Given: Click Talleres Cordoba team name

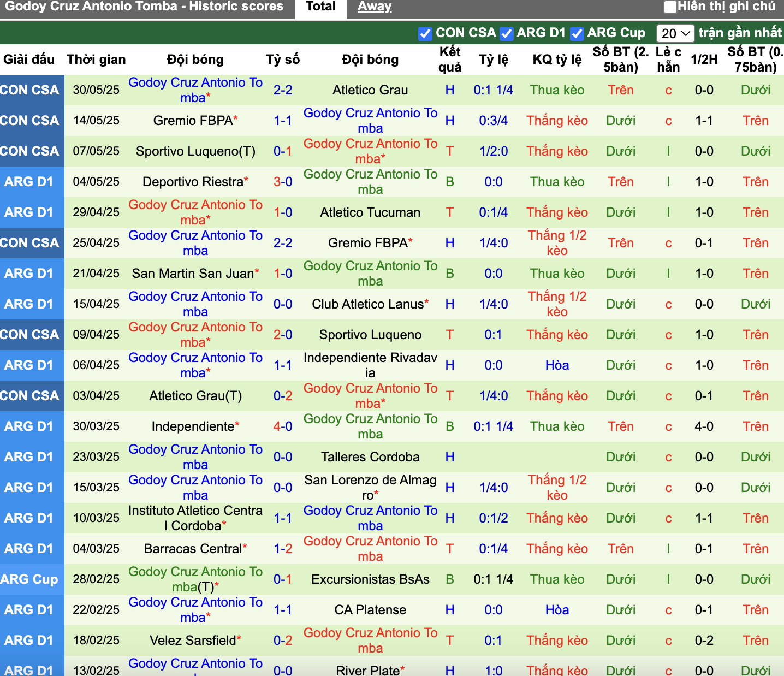Looking at the screenshot, I should point(370,457).
